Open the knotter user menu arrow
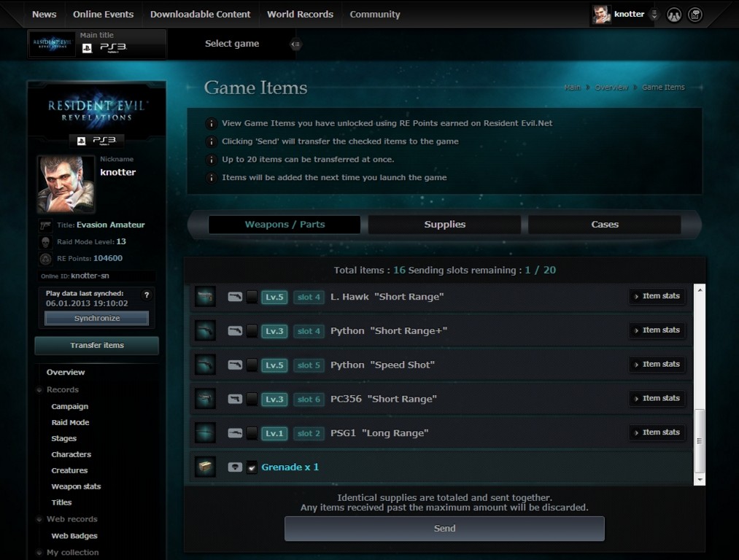 654,14
